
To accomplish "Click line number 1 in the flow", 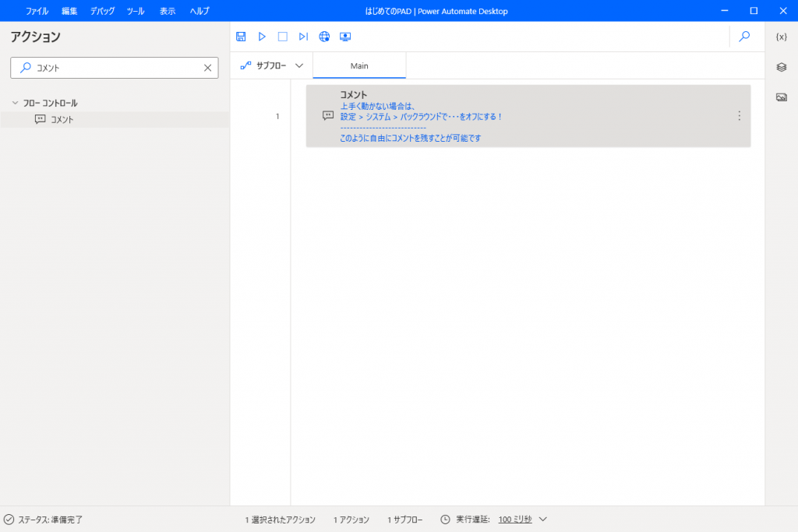I will click(277, 117).
